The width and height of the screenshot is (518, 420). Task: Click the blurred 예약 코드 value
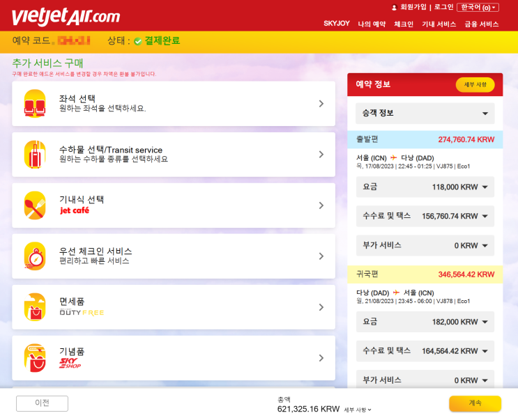point(74,40)
